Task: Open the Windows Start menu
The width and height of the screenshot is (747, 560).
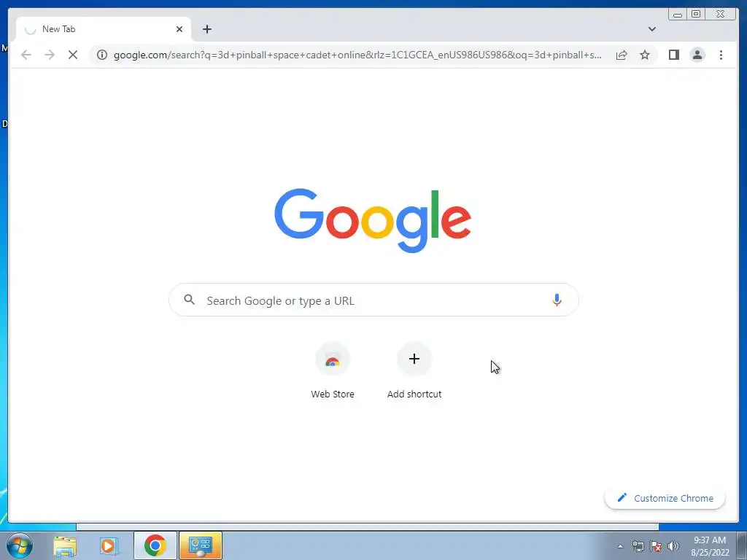Action: [20, 545]
